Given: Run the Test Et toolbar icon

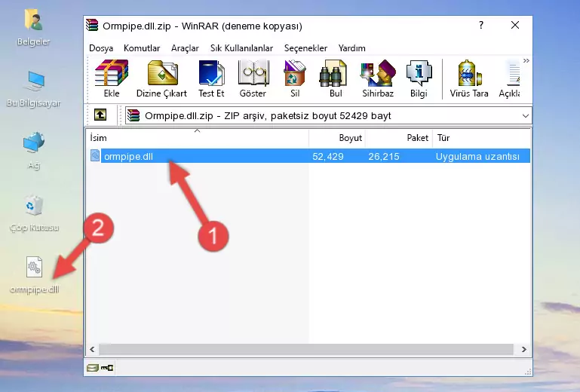Looking at the screenshot, I should (211, 78).
